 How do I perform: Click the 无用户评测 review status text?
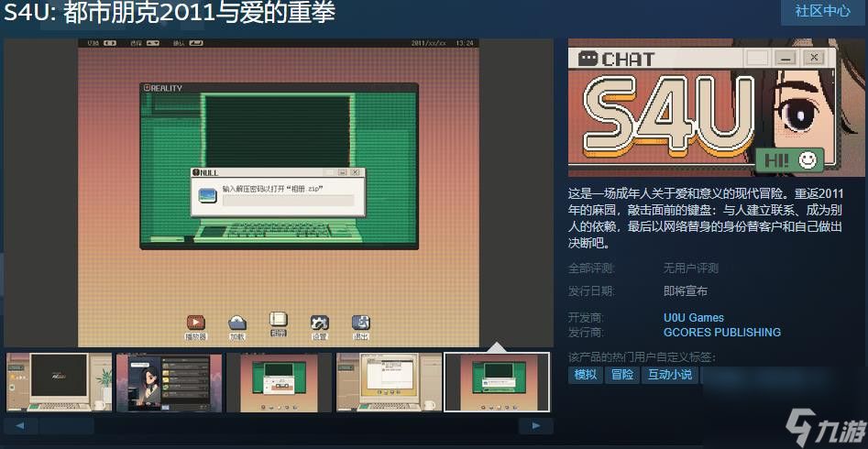tap(691, 268)
